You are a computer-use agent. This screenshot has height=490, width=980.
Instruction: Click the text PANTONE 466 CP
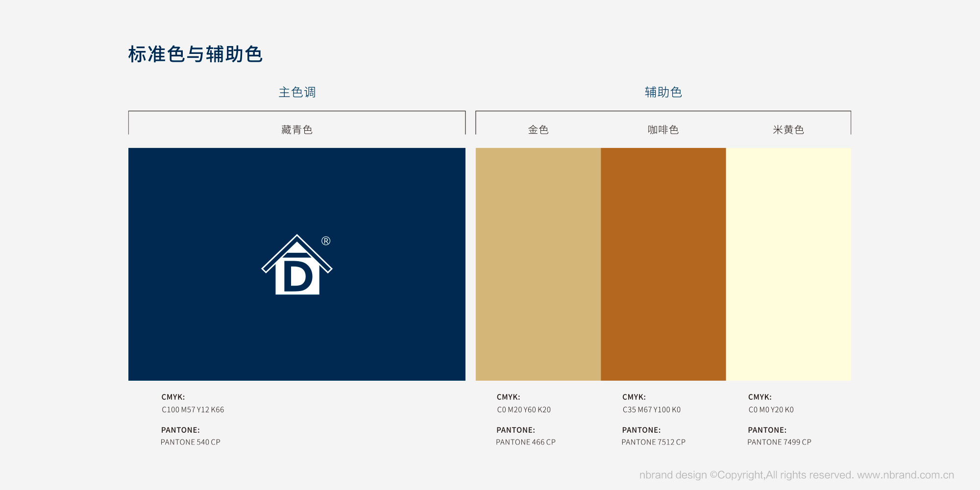pos(526,442)
